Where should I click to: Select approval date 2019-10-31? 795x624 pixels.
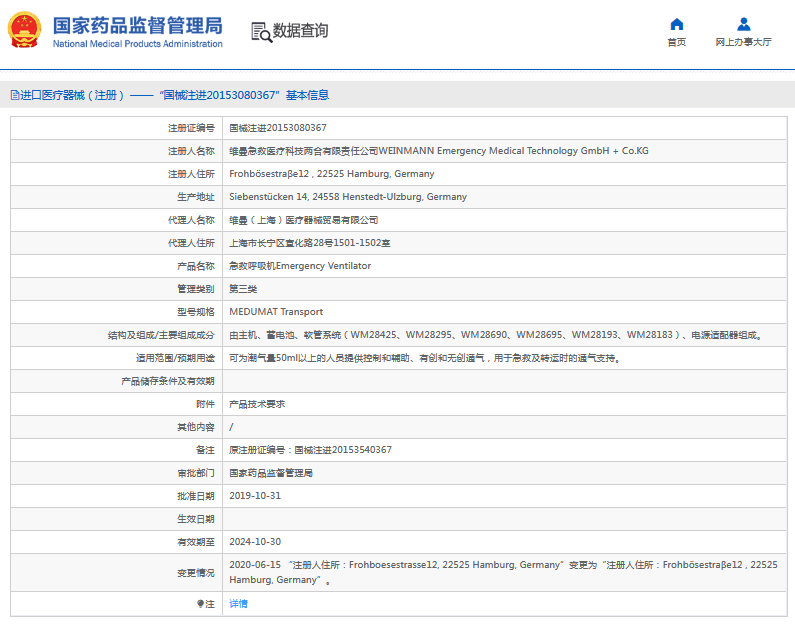pos(255,496)
